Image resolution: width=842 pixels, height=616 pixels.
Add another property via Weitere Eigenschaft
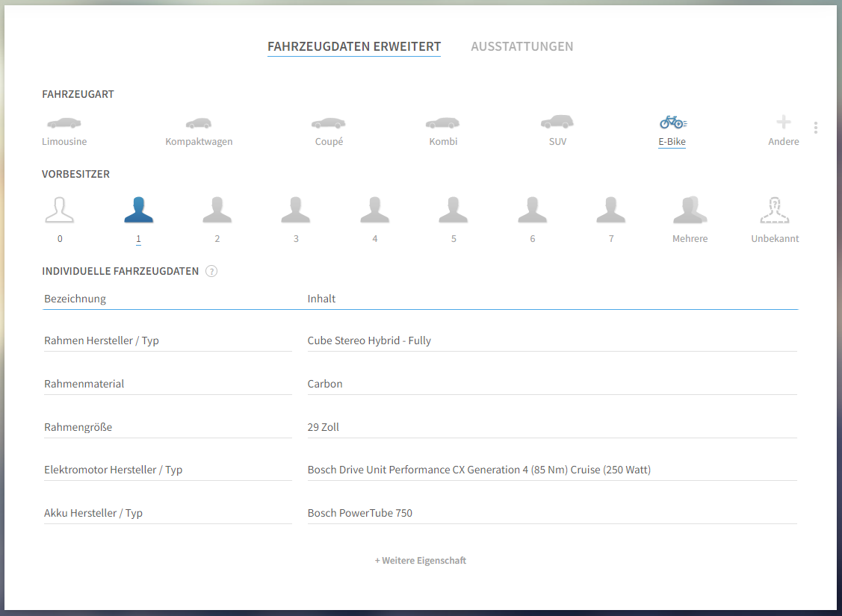[x=421, y=560]
